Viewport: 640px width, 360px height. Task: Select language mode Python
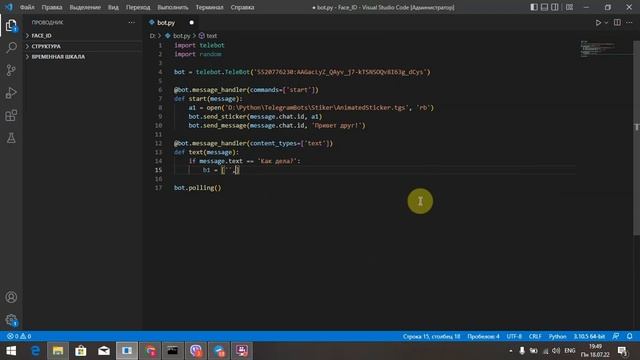557,336
